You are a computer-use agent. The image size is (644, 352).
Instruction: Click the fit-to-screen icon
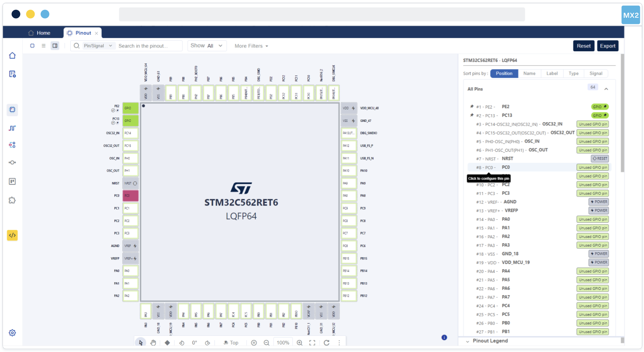(312, 343)
